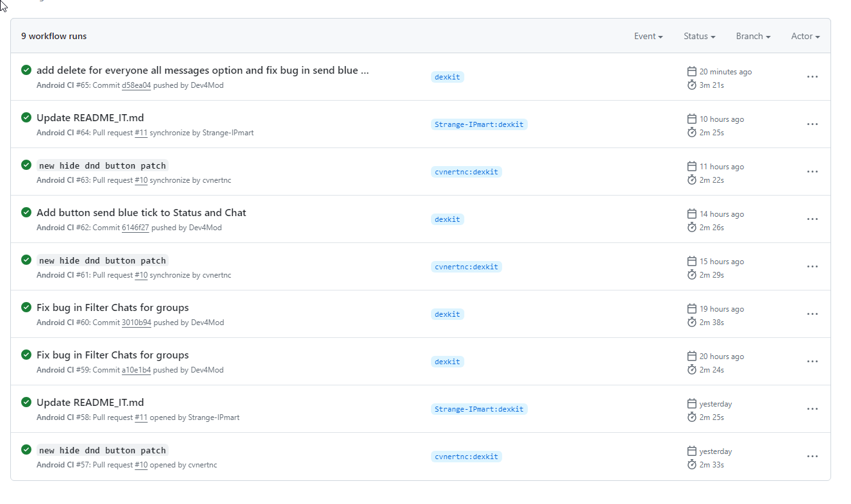This screenshot has height=504, width=851.
Task: Open actions menu for Android CI #61 run
Action: point(812,267)
